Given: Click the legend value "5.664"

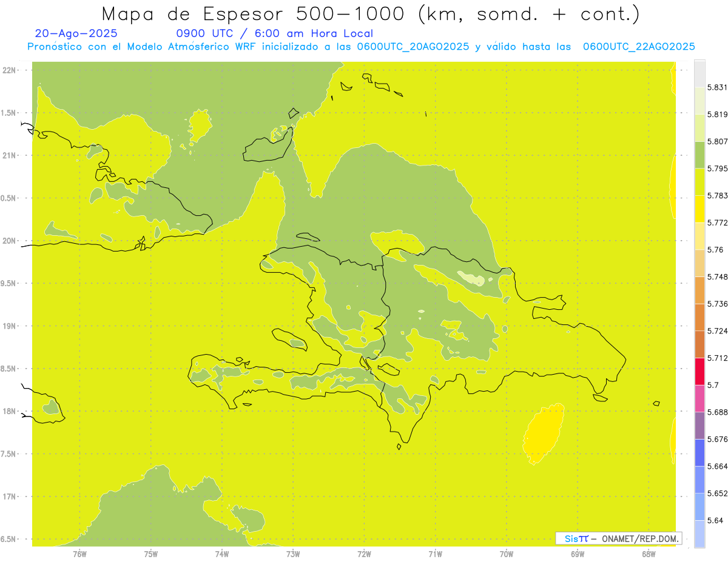Looking at the screenshot, I should tap(717, 466).
